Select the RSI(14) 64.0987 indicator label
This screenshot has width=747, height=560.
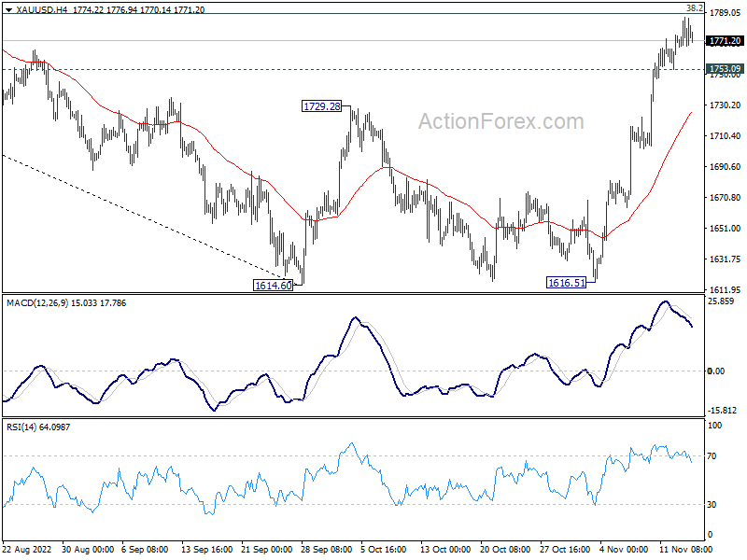tap(38, 427)
